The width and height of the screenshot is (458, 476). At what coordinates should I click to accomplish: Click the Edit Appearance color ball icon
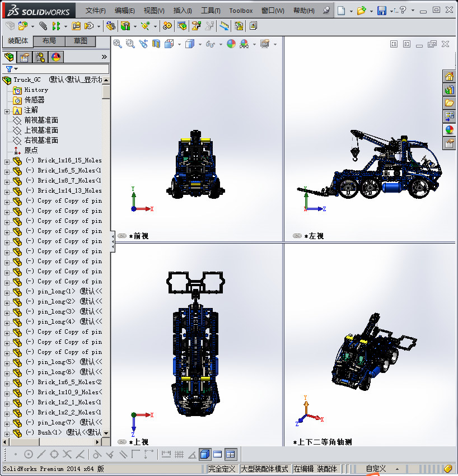[x=231, y=44]
